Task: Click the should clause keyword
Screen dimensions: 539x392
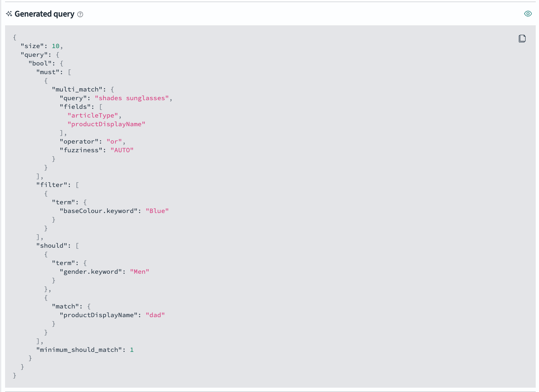Action: [x=53, y=245]
